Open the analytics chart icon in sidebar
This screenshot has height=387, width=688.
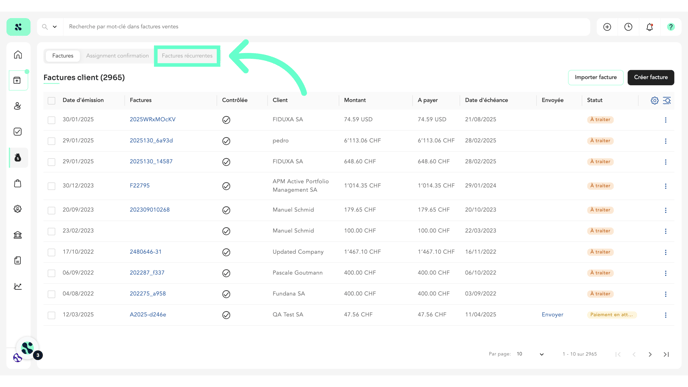(x=18, y=287)
